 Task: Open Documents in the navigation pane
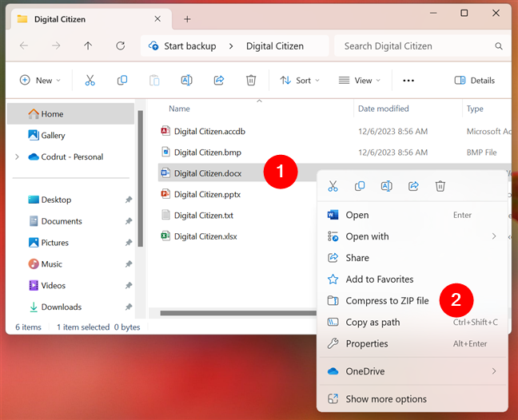[x=70, y=221]
